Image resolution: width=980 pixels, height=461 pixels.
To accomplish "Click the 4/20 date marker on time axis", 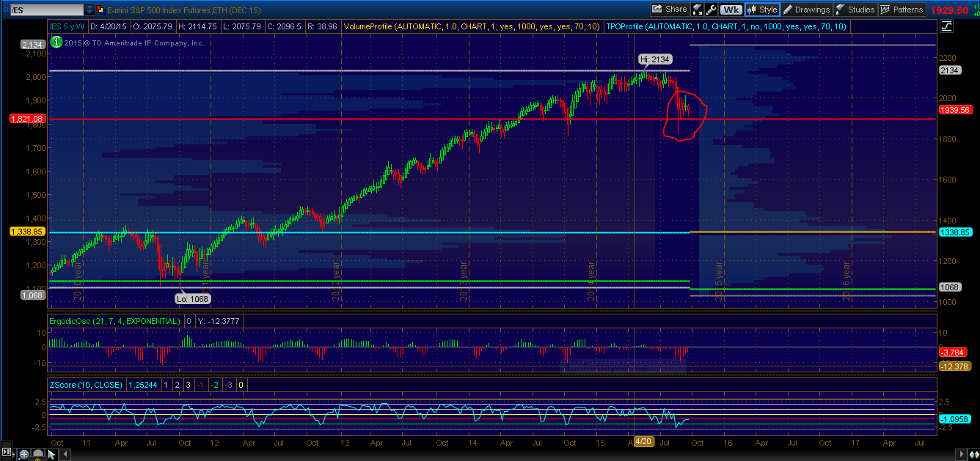I will [x=643, y=440].
